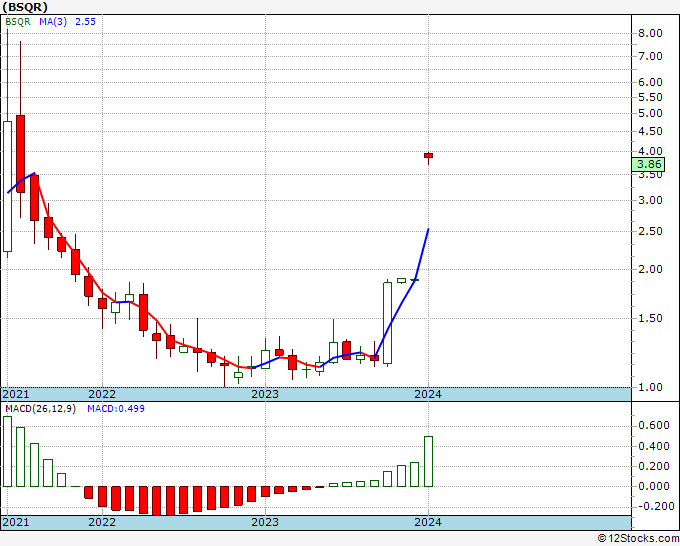Click 2023 on the price chart time axis
This screenshot has height=546, width=680.
[265, 394]
